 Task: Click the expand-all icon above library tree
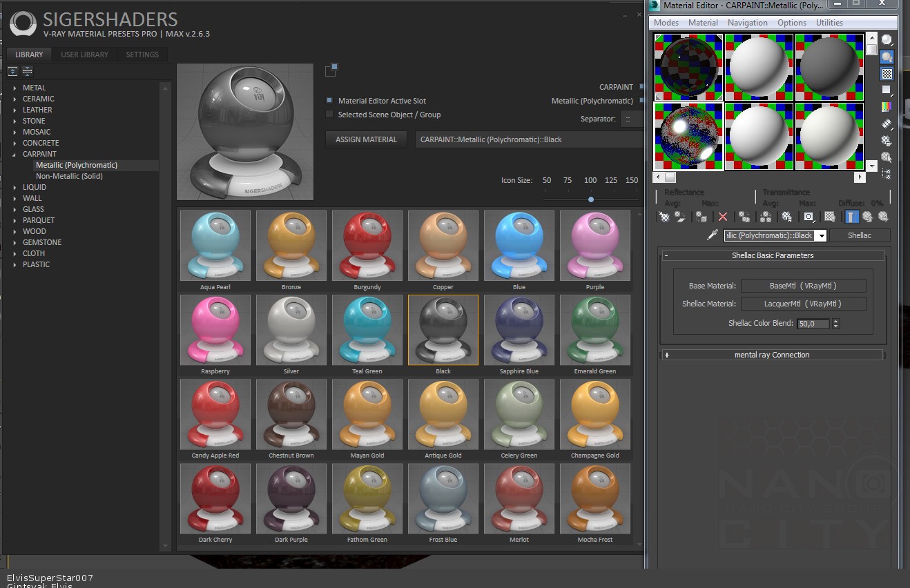click(13, 71)
